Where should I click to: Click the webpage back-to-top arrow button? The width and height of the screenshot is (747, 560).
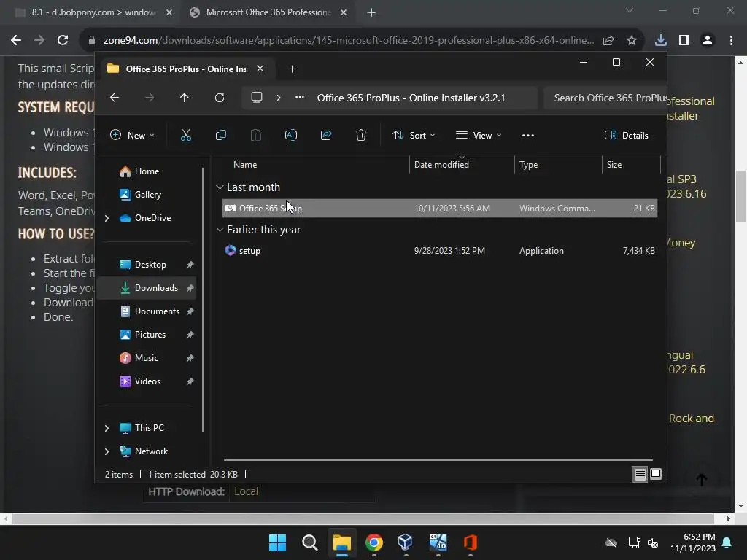click(x=701, y=480)
